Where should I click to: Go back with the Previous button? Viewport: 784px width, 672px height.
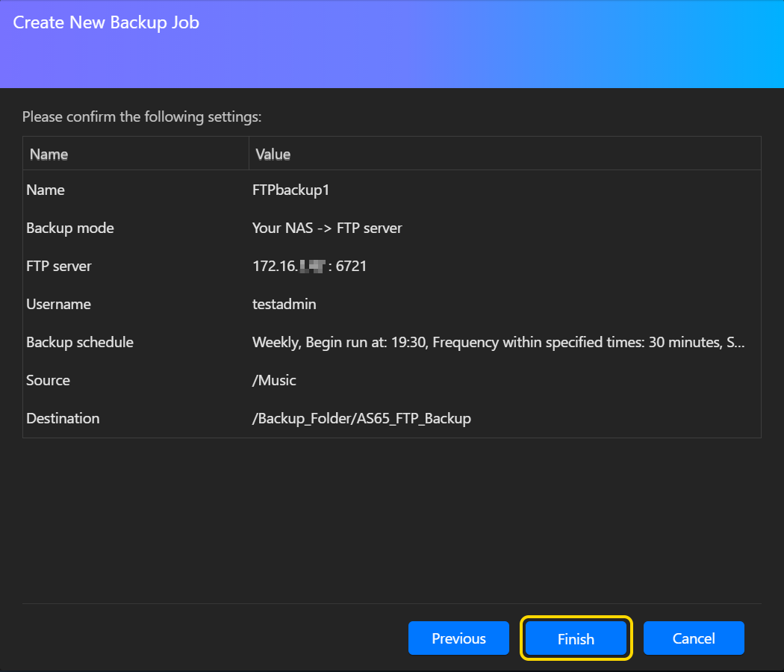coord(458,638)
